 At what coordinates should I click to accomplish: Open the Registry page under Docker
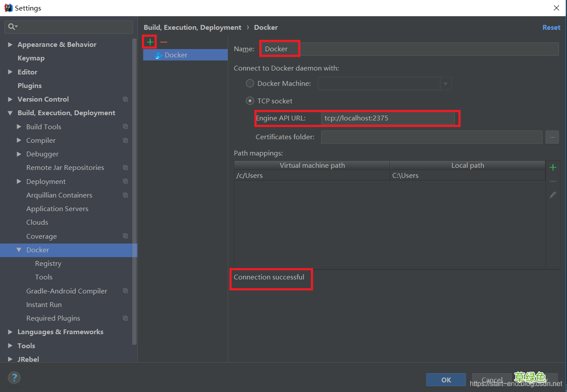pyautogui.click(x=48, y=264)
